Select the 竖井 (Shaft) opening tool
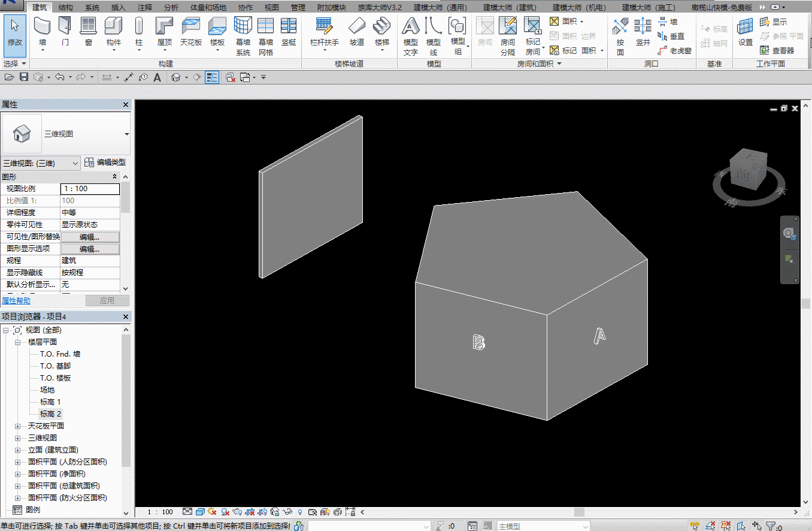This screenshot has width=812, height=531. pyautogui.click(x=643, y=31)
